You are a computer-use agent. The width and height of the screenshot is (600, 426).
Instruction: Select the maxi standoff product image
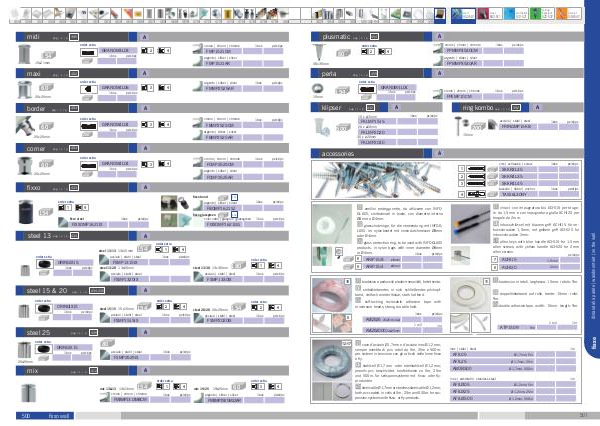click(24, 89)
